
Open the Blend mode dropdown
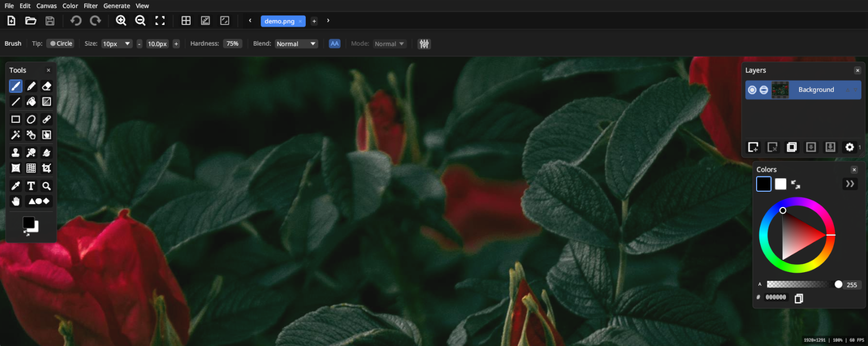(296, 44)
